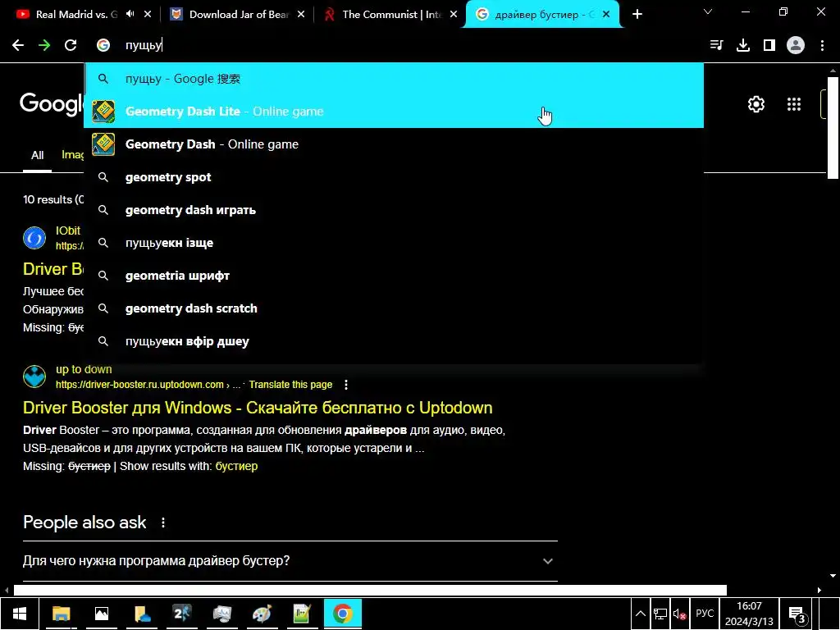
Task: Open the clock showing 16:07
Action: point(749,614)
